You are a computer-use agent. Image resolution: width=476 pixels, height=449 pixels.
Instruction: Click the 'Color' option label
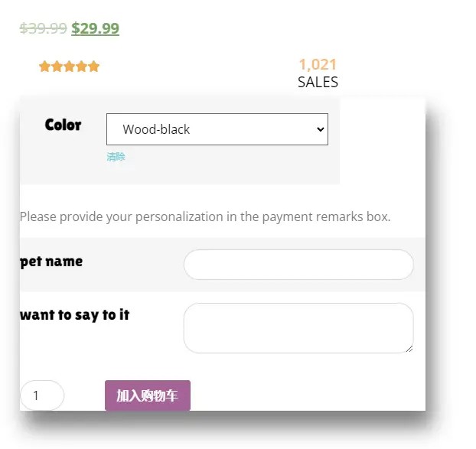click(x=63, y=125)
